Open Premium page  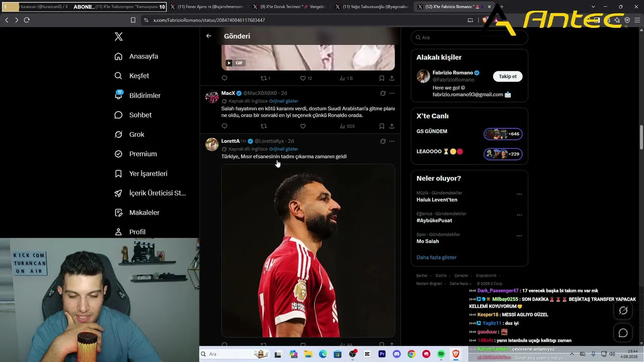[x=135, y=154]
